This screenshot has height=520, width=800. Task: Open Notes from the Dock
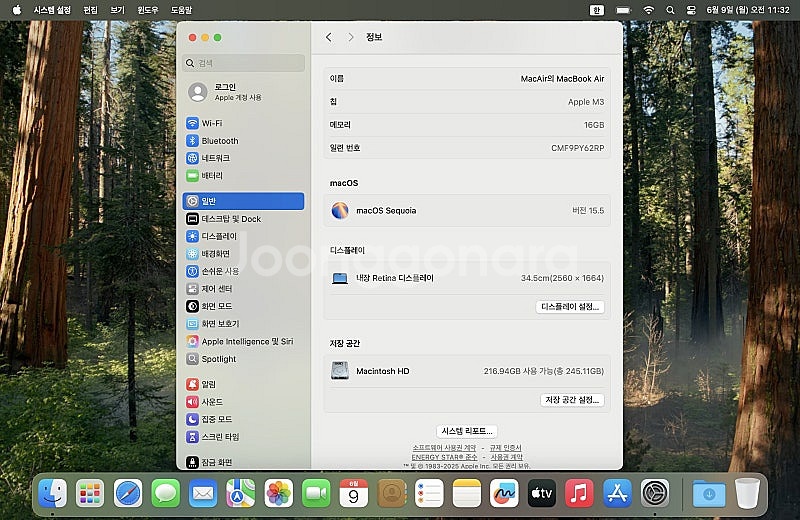click(x=466, y=493)
